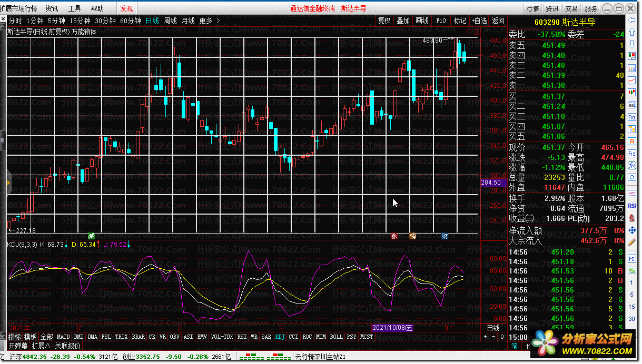The width and height of the screenshot is (642, 364).
Task: Click the 行情 button at top right
Action: 533,8
